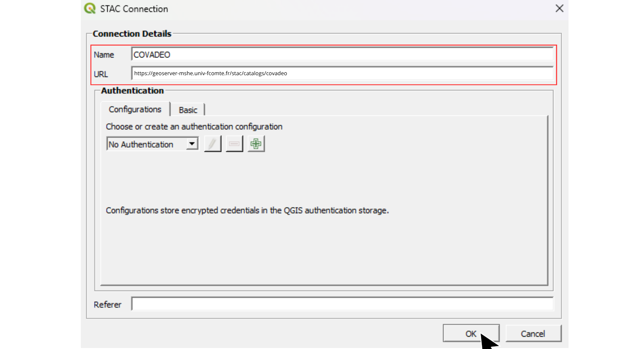Open the No Authentication dropdown
644x349 pixels.
click(153, 144)
